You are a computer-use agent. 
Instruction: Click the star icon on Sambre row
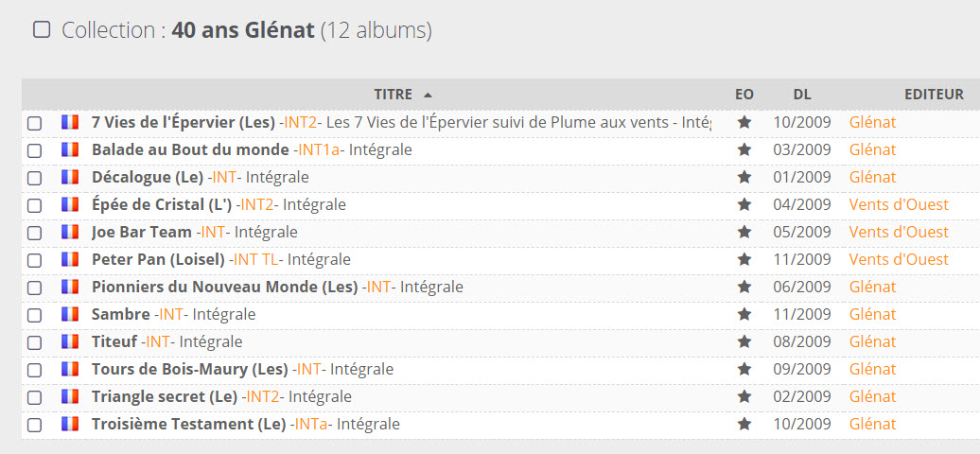[x=744, y=314]
